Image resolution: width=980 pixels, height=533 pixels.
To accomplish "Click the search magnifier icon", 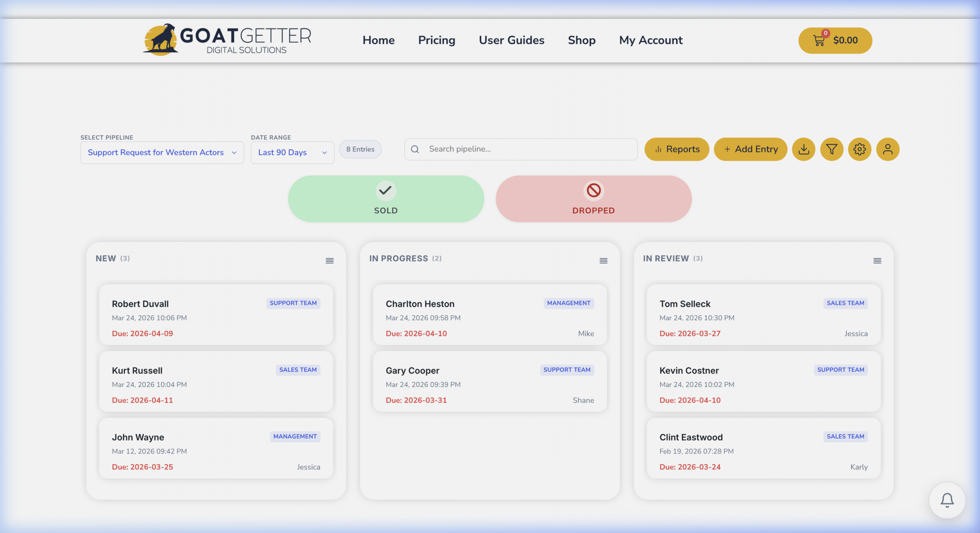I will coord(415,149).
